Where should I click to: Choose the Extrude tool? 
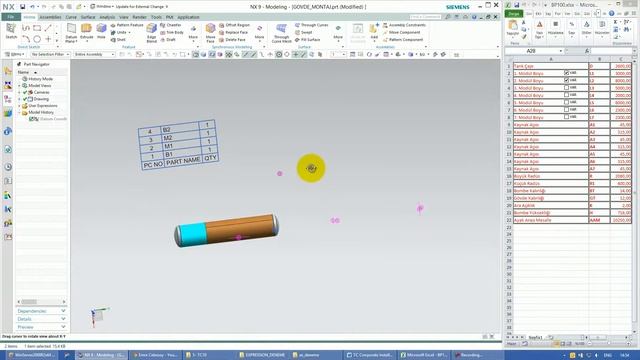pos(87,31)
